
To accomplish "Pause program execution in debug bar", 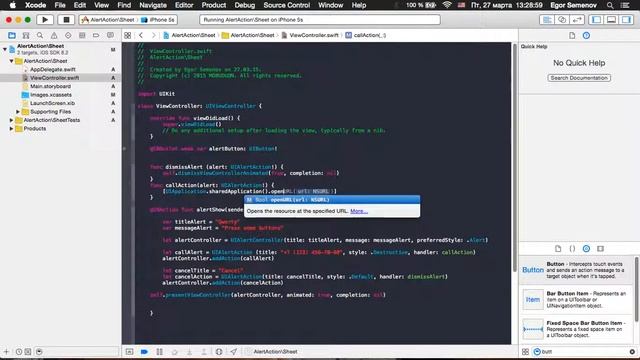I will tap(160, 351).
